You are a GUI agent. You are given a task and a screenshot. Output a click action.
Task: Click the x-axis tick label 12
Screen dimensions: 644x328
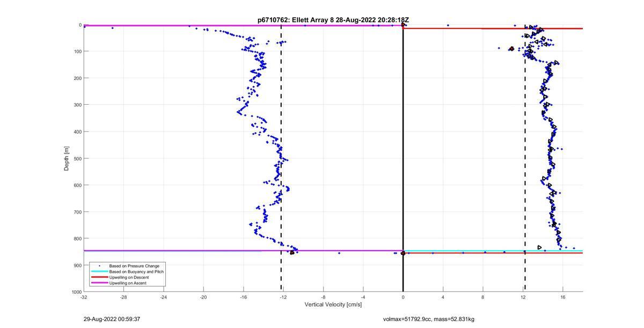tap(523, 297)
